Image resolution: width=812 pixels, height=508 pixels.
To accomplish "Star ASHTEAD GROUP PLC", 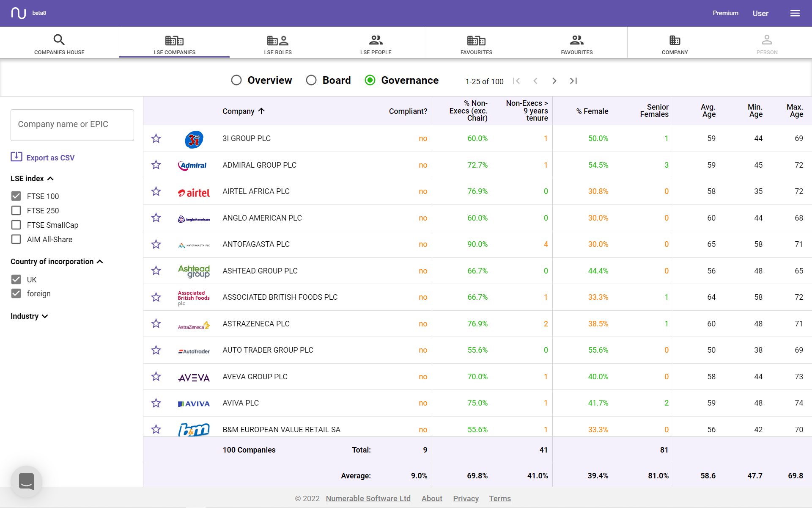I will tap(156, 271).
